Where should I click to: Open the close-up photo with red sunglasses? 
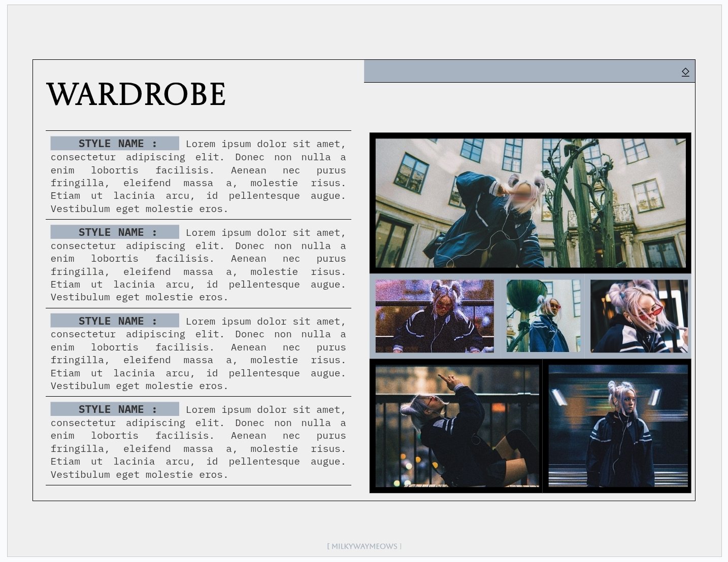639,316
